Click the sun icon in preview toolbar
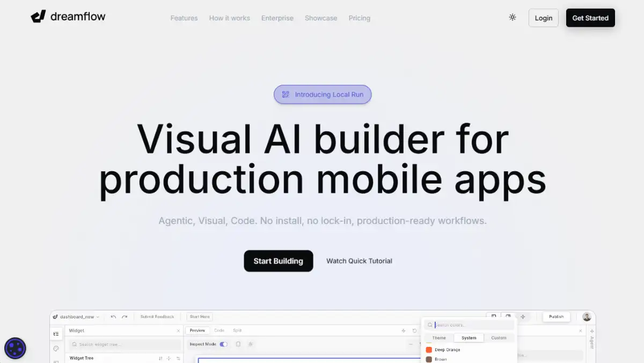The image size is (644, 363). tap(251, 344)
